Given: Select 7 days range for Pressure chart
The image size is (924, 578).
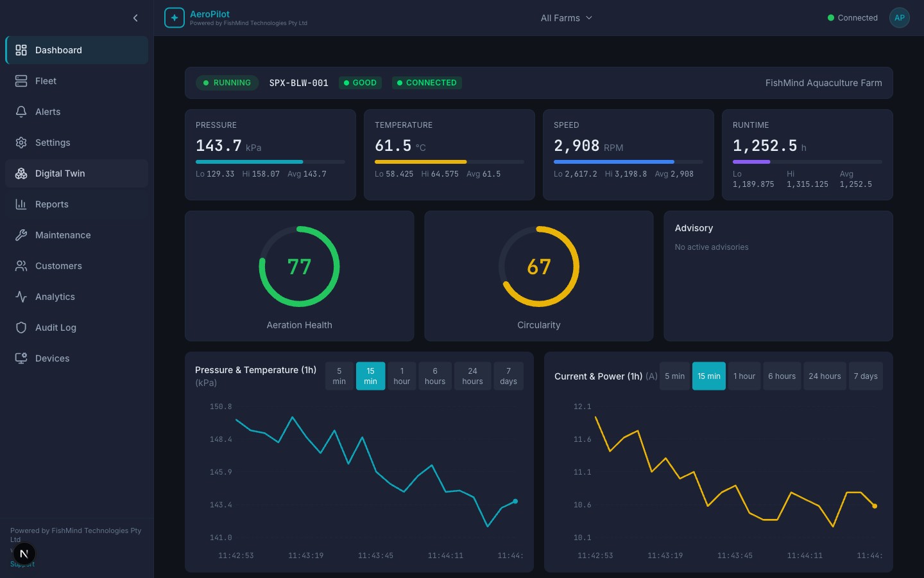Looking at the screenshot, I should click(x=509, y=376).
